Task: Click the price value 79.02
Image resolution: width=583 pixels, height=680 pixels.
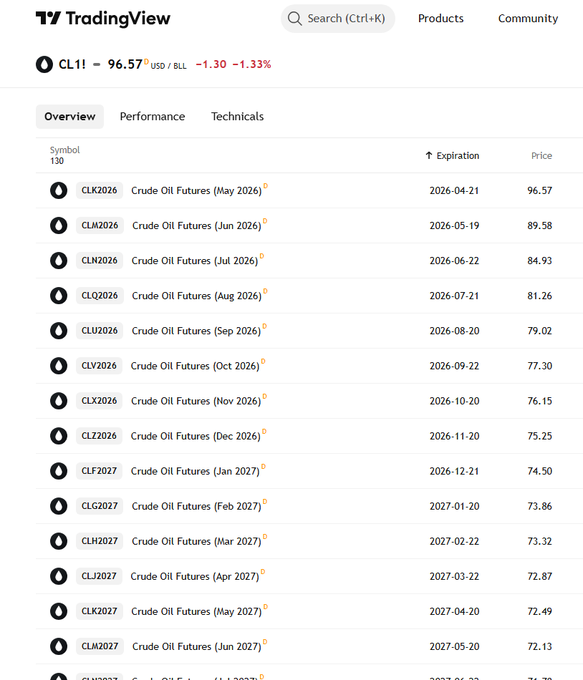Action: pyautogui.click(x=540, y=331)
